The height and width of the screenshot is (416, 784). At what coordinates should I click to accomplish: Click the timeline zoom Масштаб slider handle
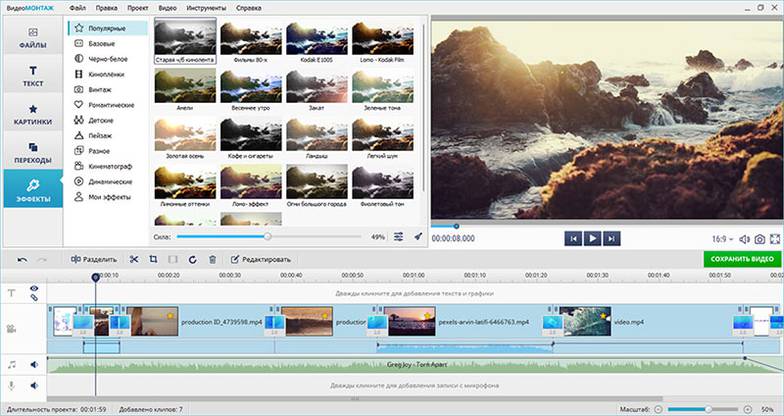click(708, 409)
